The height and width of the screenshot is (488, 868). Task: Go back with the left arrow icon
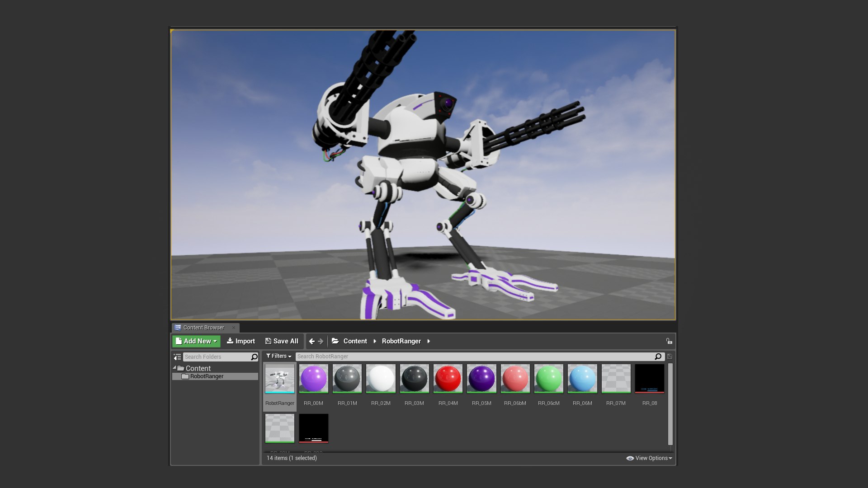click(x=312, y=341)
